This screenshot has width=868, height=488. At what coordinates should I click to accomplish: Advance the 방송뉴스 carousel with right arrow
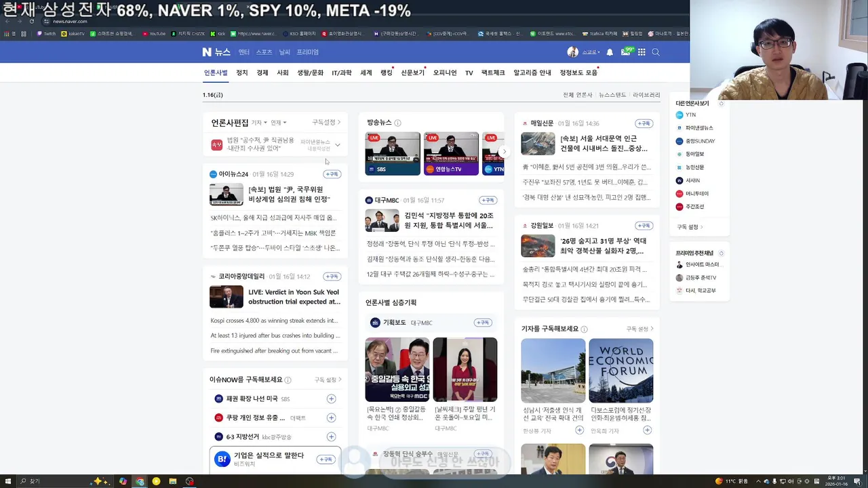coord(503,152)
